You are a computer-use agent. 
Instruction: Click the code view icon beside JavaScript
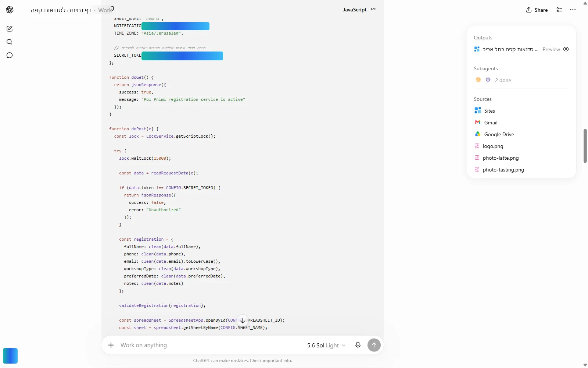pyautogui.click(x=373, y=10)
